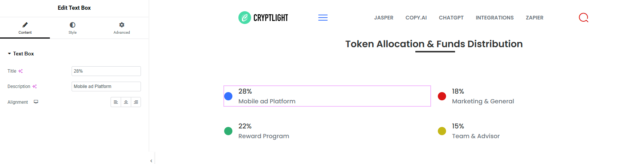Click the responsive device icon beside Alignment

coord(36,102)
